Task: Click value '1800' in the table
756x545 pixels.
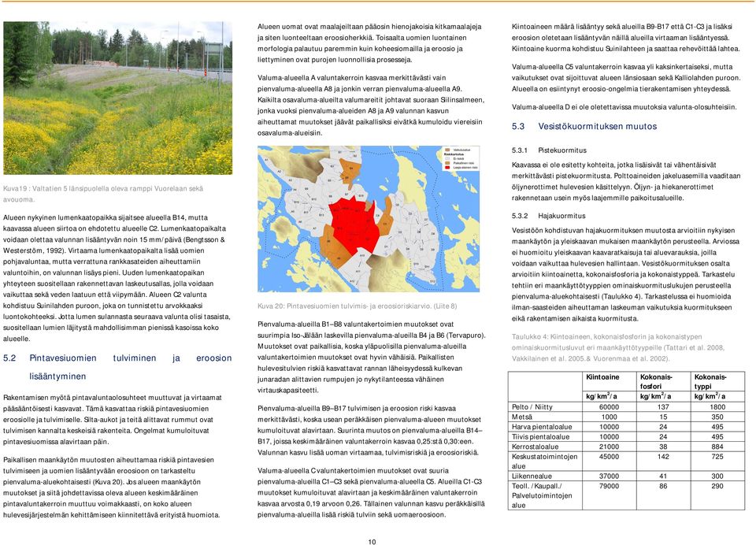Action: coord(717,407)
